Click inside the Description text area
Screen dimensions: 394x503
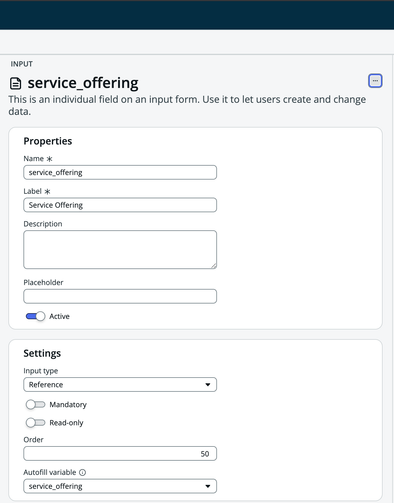[120, 249]
